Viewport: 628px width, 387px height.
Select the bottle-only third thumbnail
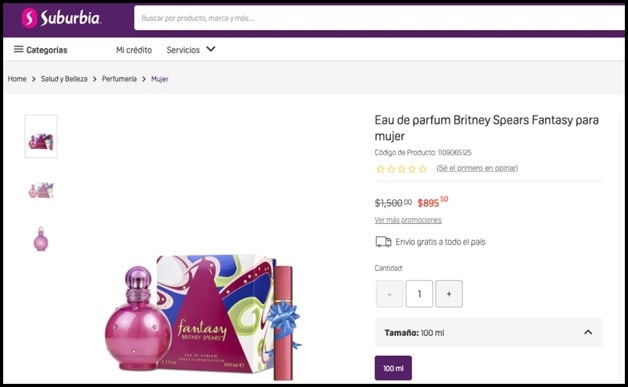click(41, 239)
